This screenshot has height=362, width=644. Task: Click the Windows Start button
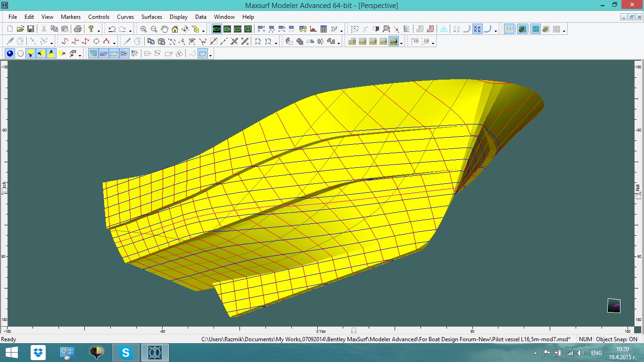(10, 352)
